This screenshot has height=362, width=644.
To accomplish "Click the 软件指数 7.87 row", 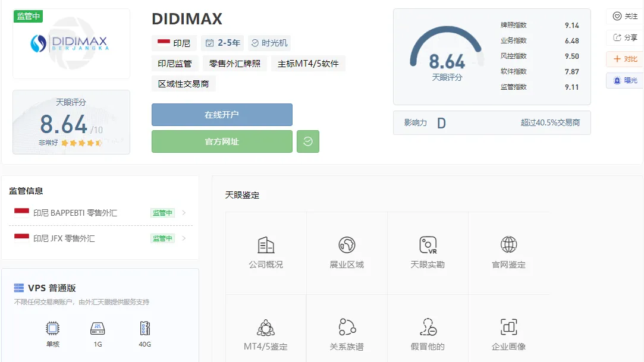I will (x=539, y=71).
